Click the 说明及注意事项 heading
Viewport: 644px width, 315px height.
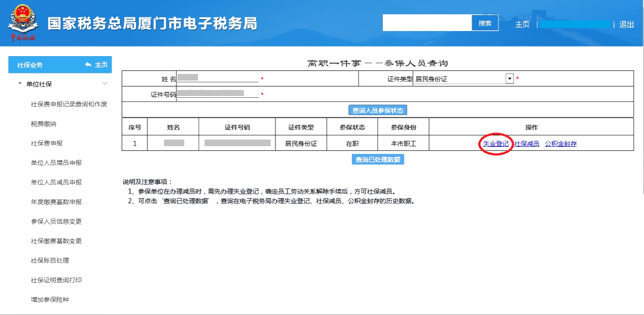pos(147,182)
